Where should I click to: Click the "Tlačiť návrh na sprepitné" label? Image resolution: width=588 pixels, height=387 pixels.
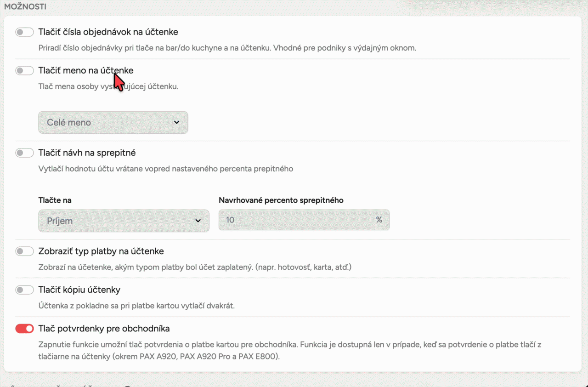pos(87,153)
